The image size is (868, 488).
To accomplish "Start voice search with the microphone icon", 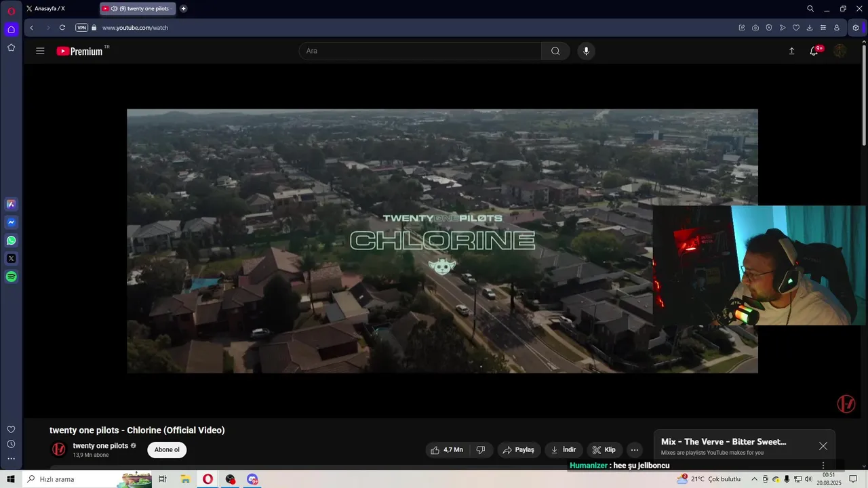I will pos(586,51).
